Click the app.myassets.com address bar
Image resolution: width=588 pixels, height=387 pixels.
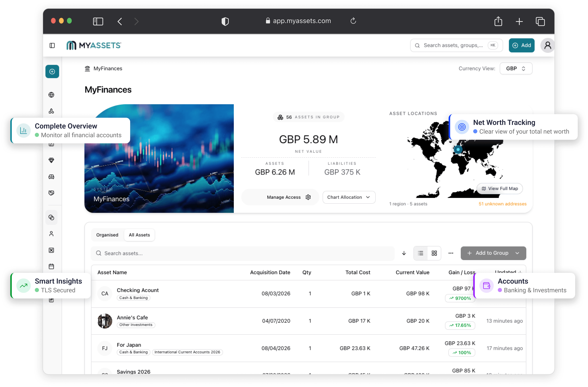tap(298, 21)
